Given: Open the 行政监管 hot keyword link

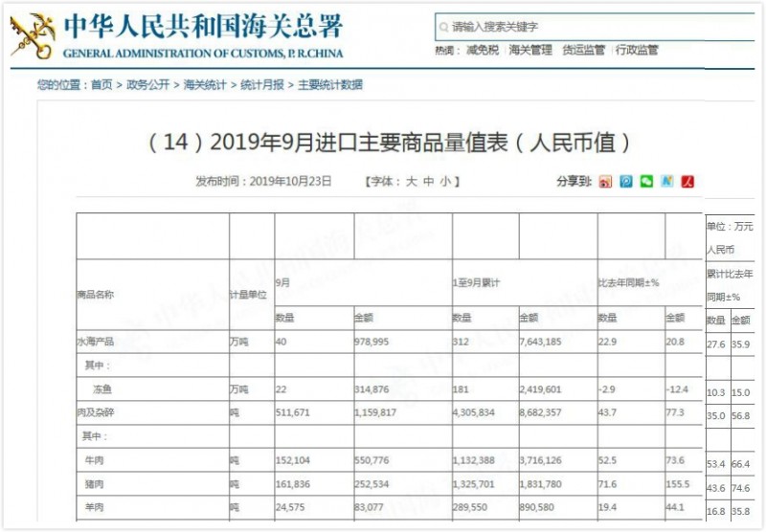Looking at the screenshot, I should (x=637, y=51).
